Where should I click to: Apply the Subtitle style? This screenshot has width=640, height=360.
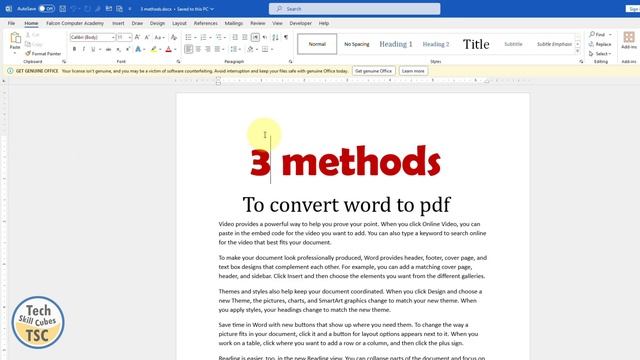click(x=513, y=44)
